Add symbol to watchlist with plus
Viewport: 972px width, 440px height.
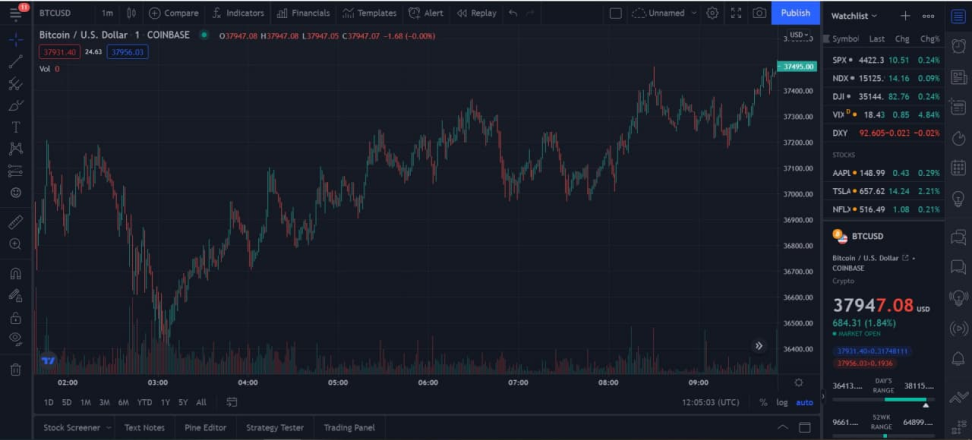tap(905, 16)
